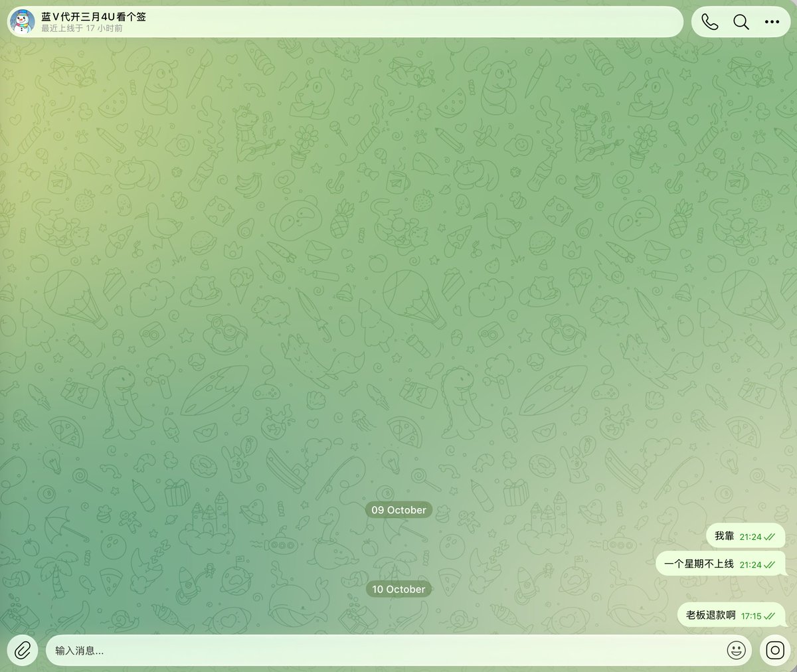Start a voice call with the phone icon

point(709,22)
